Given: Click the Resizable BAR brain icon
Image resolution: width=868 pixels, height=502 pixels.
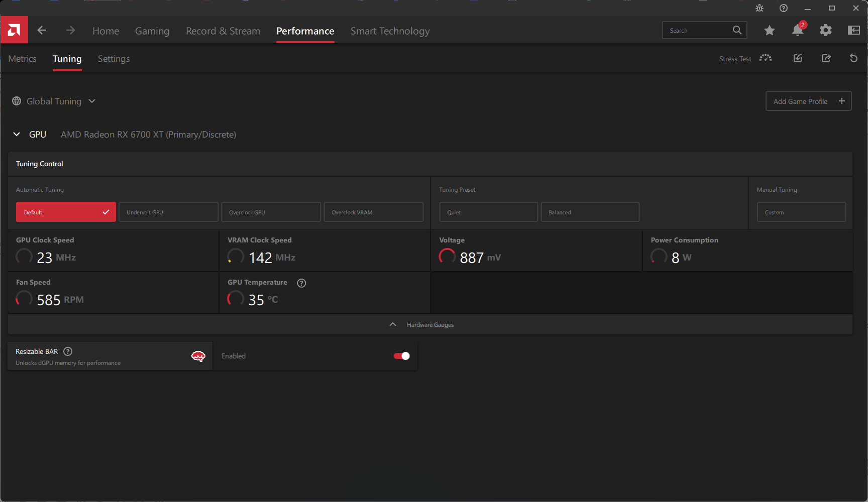Looking at the screenshot, I should (x=198, y=356).
